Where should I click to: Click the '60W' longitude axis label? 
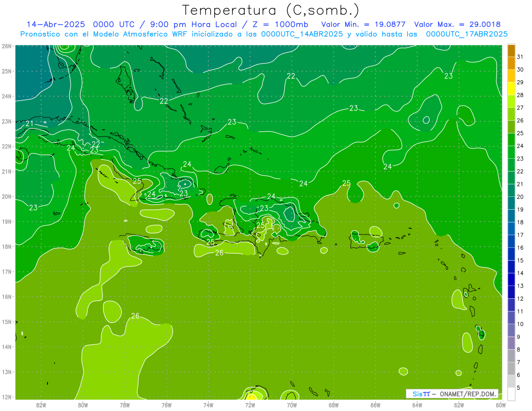tap(501, 405)
